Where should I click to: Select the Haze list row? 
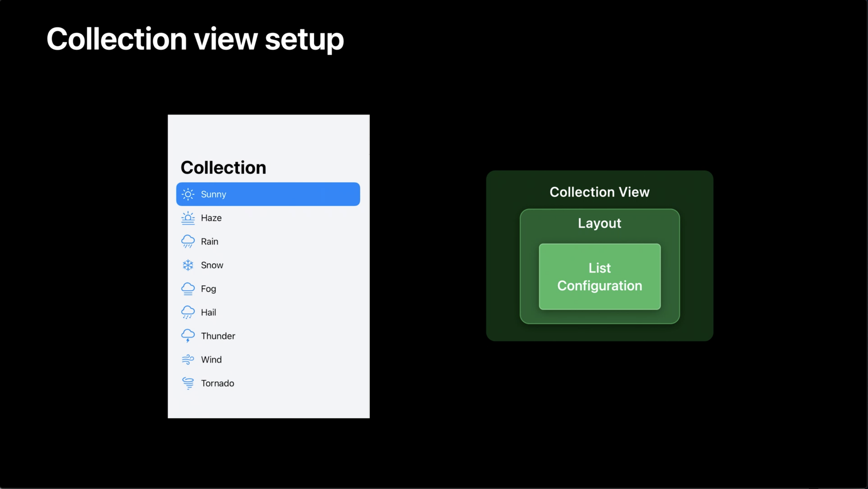(x=268, y=218)
